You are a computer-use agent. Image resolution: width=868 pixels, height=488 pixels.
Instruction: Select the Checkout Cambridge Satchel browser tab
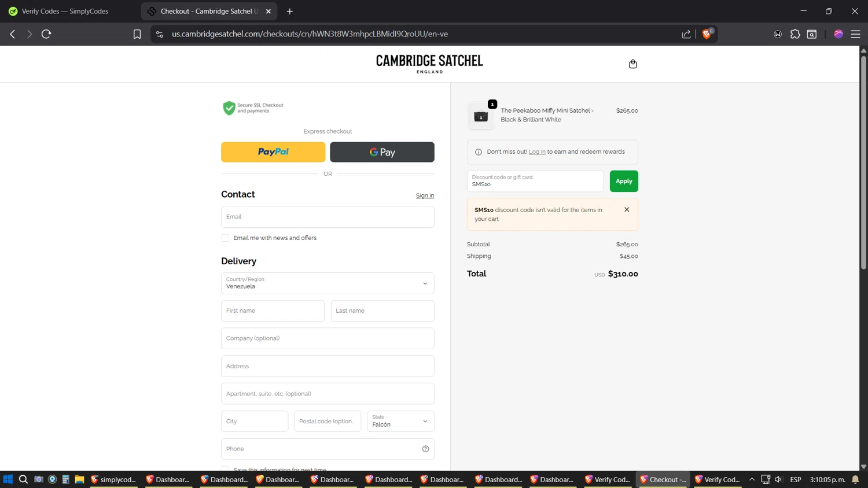(x=208, y=11)
